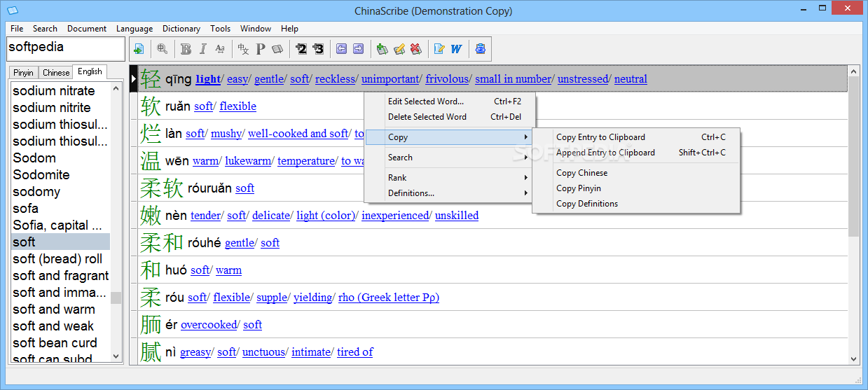The image size is (868, 390).
Task: Open the Search menu in menu bar
Action: 45,29
